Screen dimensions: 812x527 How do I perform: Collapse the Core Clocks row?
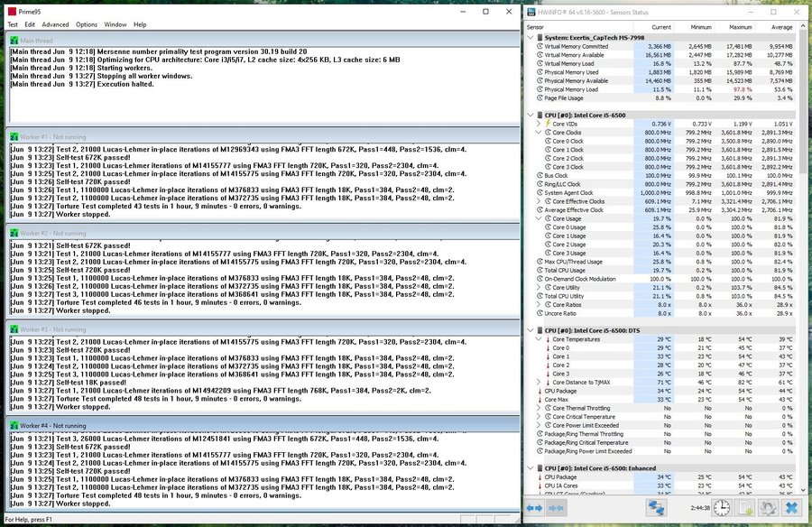pos(539,133)
